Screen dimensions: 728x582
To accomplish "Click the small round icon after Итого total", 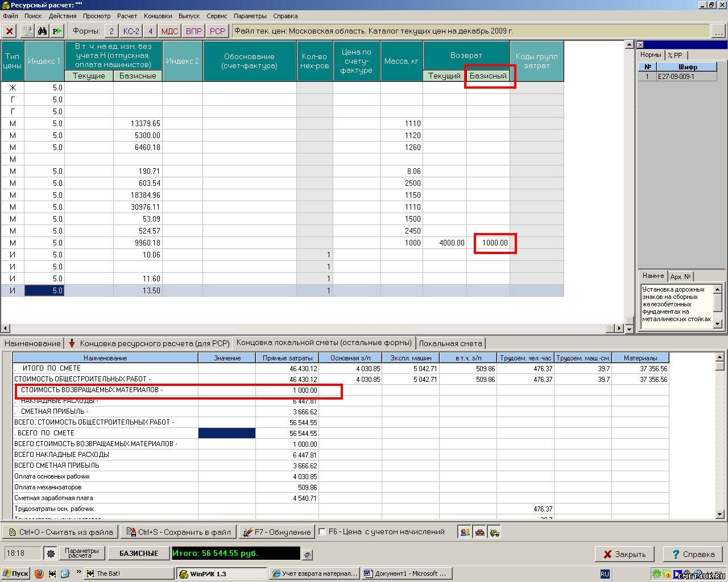I will click(308, 554).
